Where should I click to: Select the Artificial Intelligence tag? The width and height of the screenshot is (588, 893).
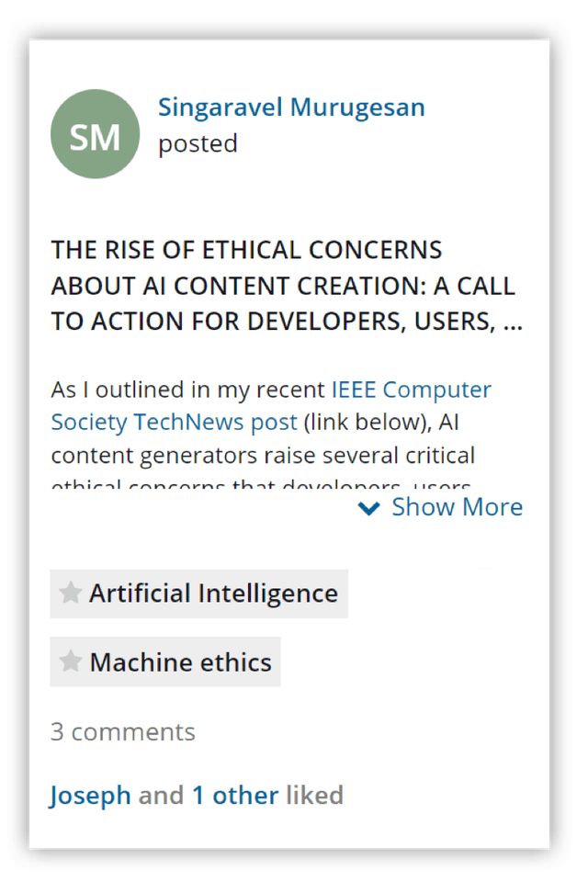211,593
